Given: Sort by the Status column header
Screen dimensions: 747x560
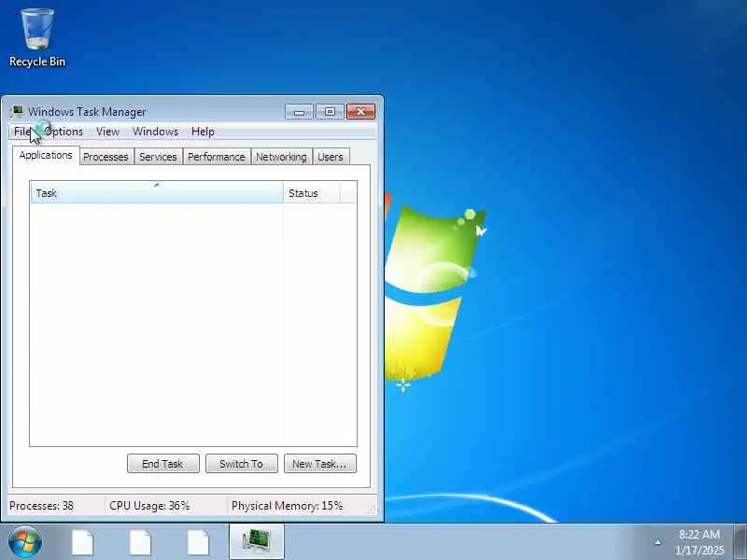Looking at the screenshot, I should [311, 193].
